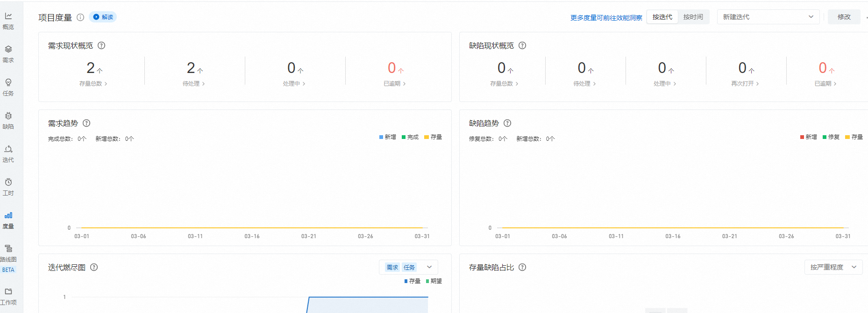Toggle 存量 legend in 缺陷趋势 chart
Image resolution: width=868 pixels, height=313 pixels.
(x=854, y=137)
